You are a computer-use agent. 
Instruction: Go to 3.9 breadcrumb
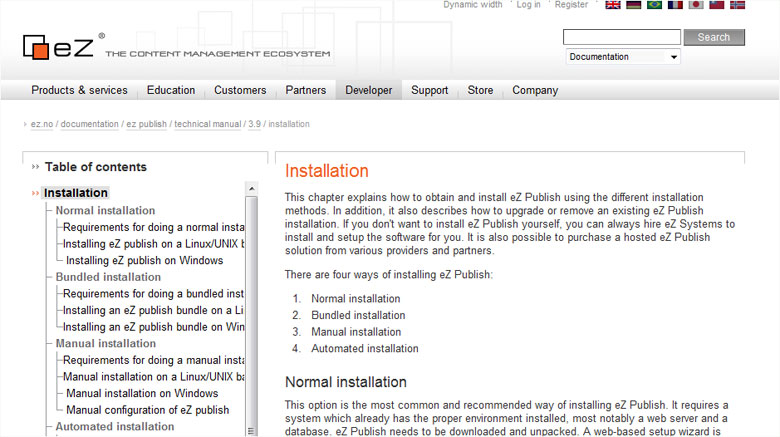coord(255,124)
